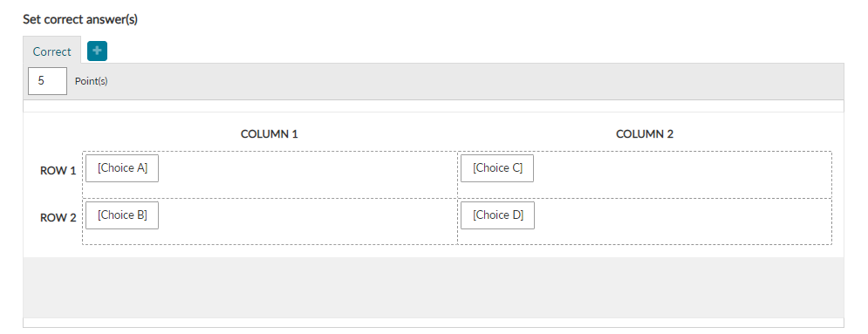The width and height of the screenshot is (868, 334).
Task: Switch to the Correct tab
Action: point(52,51)
